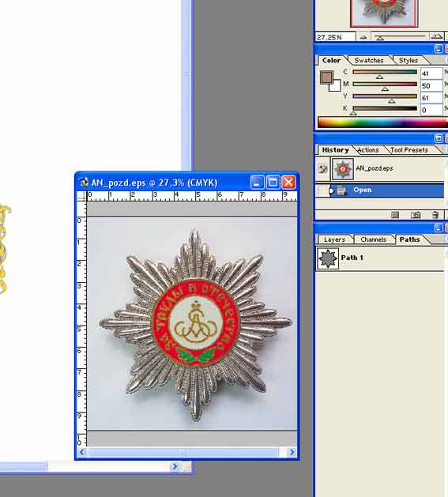Screen dimensions: 448x497
Task: Click the AN_pozd.eps window title icon
Action: pos(85,183)
